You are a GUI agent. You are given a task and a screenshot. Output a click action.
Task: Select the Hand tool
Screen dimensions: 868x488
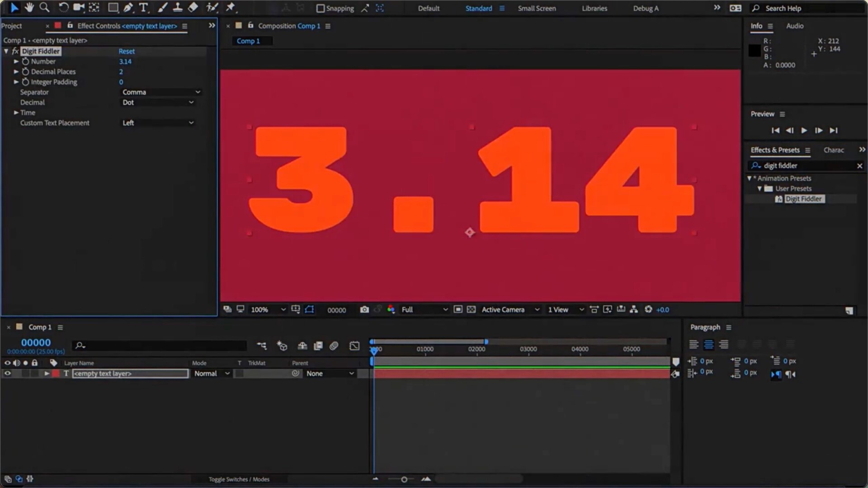(29, 7)
